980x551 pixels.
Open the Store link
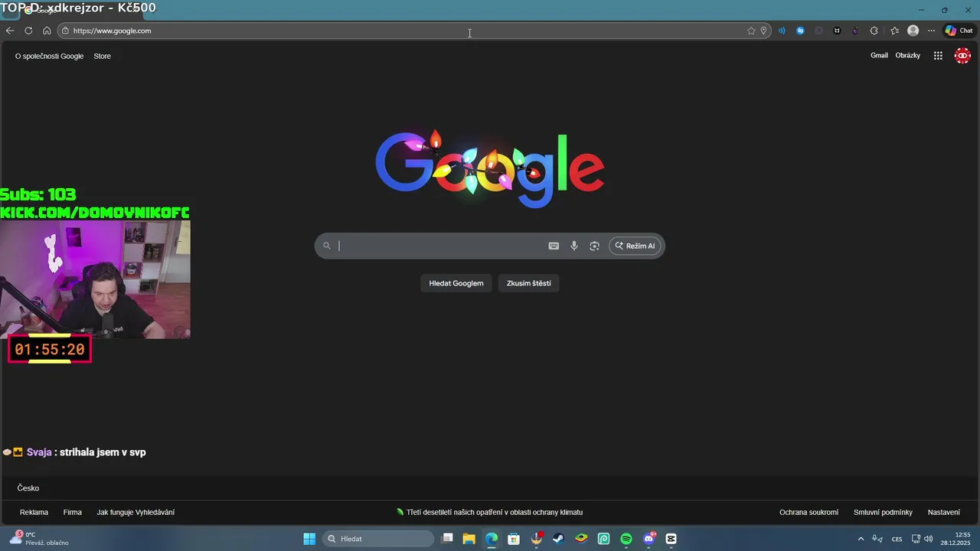point(102,56)
